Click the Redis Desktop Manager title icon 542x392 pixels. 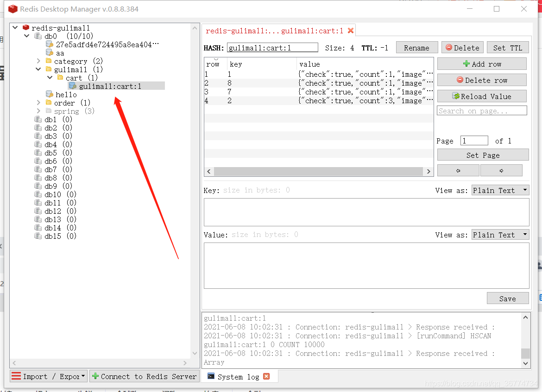(13, 9)
